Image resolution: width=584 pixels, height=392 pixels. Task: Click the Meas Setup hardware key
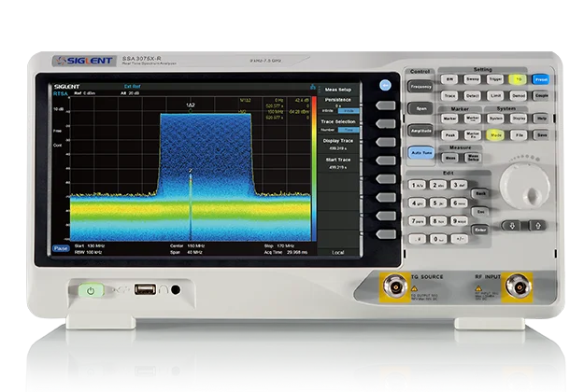[473, 158]
